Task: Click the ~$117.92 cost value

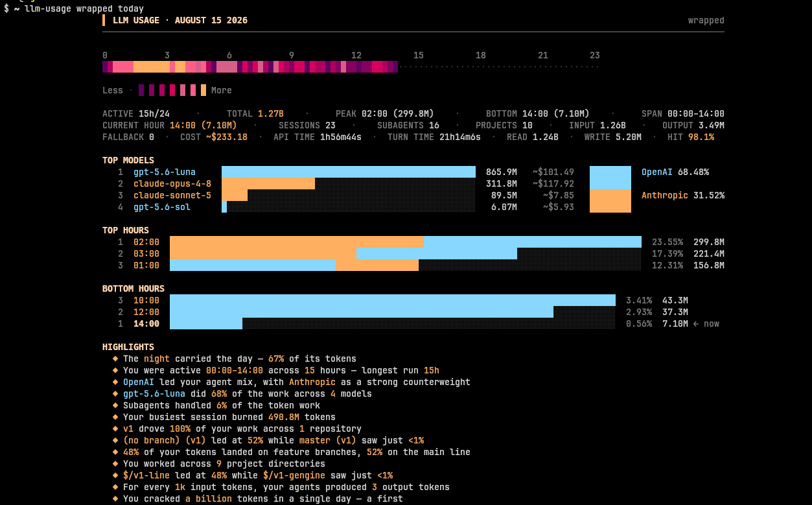Action: click(x=553, y=183)
